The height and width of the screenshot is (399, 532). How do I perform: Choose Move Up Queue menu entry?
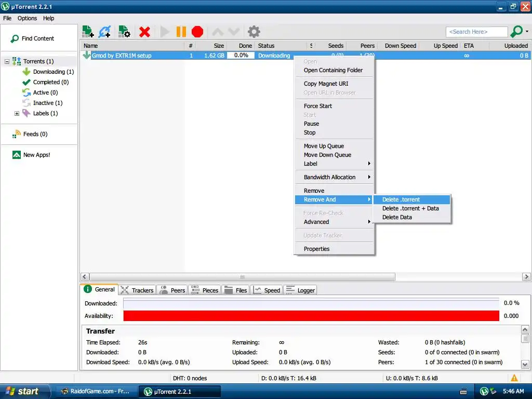pyautogui.click(x=334, y=146)
